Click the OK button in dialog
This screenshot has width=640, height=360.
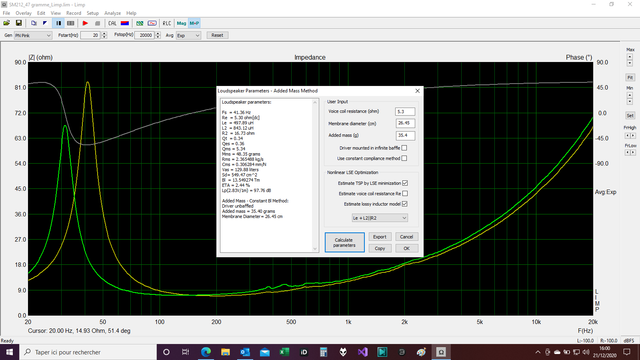[406, 248]
